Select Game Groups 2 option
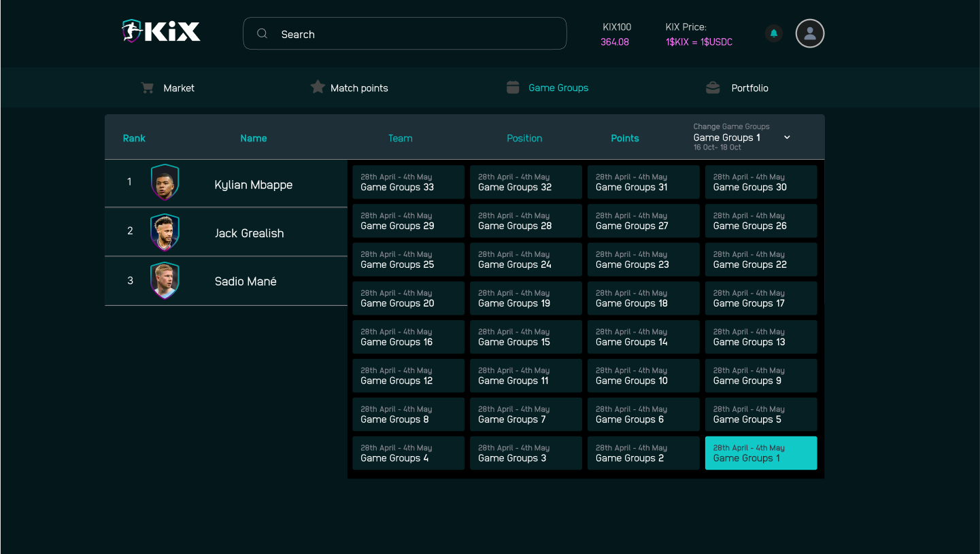 click(643, 453)
